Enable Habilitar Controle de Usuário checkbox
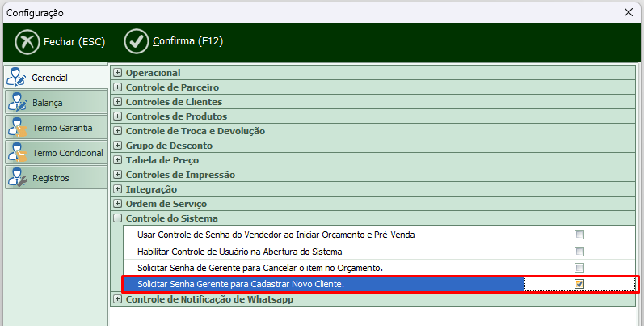644x326 pixels. [x=579, y=252]
